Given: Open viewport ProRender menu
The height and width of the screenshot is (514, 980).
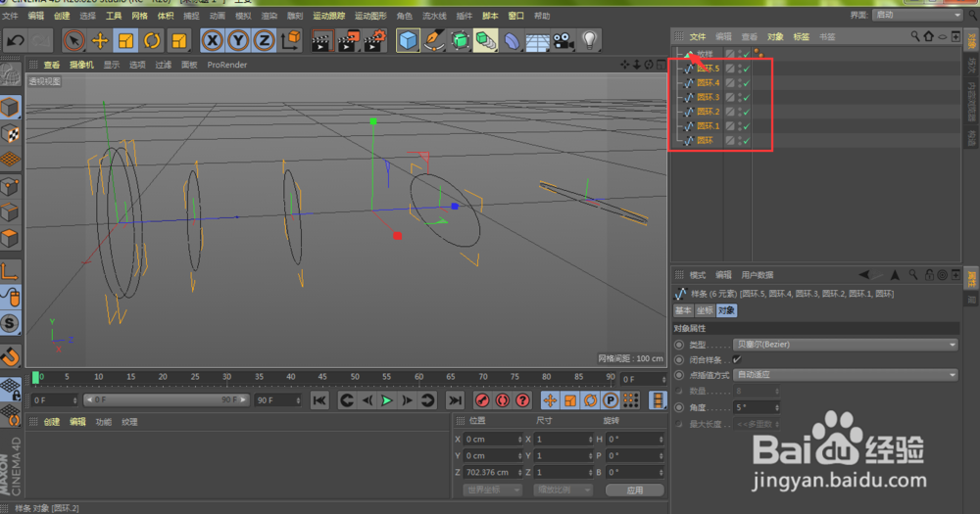Looking at the screenshot, I should coord(227,65).
